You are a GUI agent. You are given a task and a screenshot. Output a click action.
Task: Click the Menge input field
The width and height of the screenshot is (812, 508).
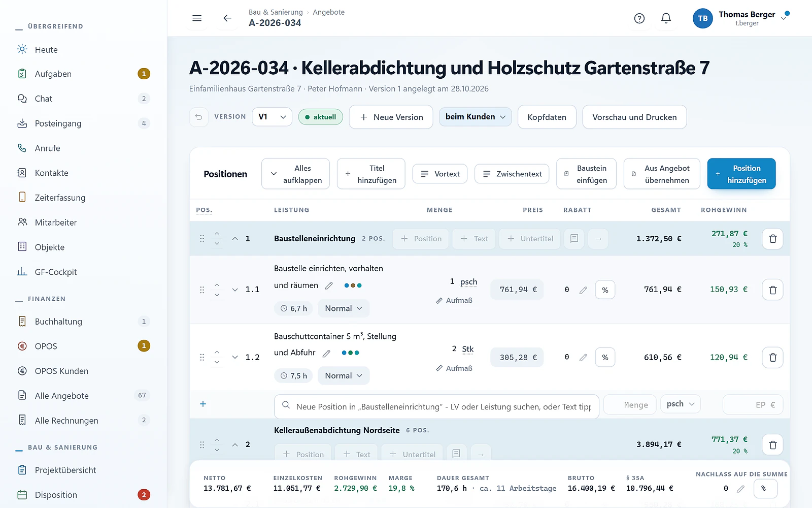click(x=630, y=405)
